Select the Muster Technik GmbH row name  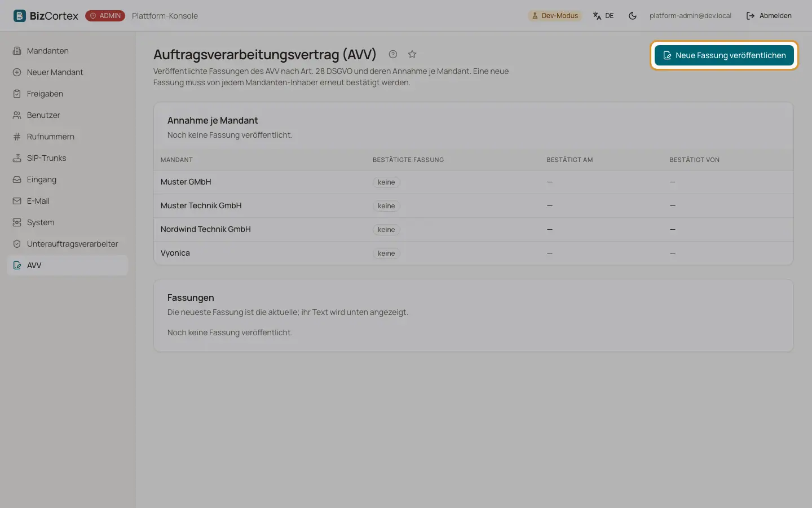(201, 205)
